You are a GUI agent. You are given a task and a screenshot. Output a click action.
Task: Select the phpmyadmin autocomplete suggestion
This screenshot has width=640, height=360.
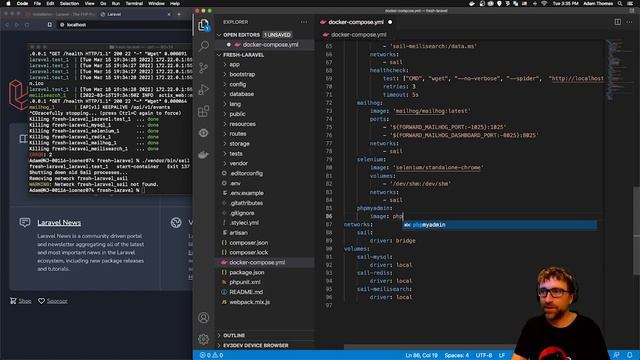click(500, 225)
